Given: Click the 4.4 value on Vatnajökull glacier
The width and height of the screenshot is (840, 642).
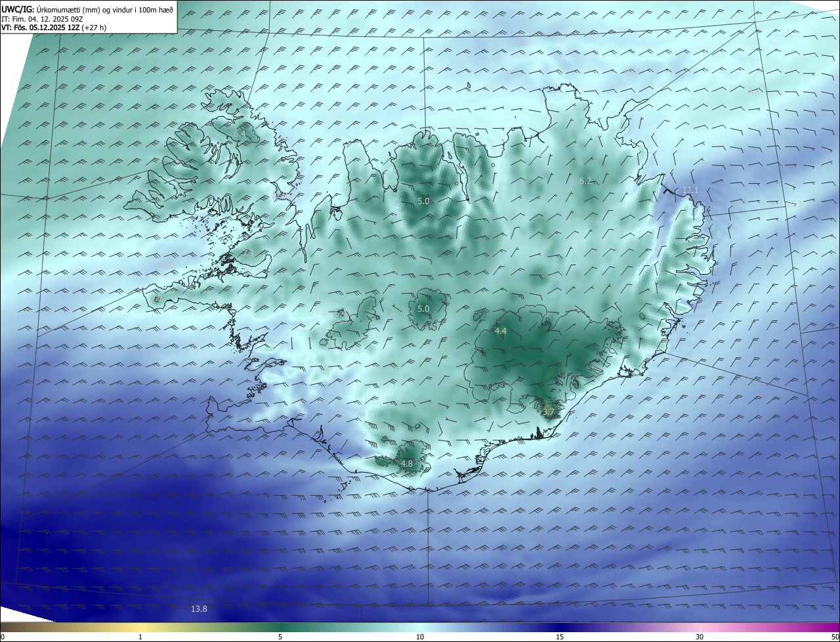Looking at the screenshot, I should tap(500, 332).
